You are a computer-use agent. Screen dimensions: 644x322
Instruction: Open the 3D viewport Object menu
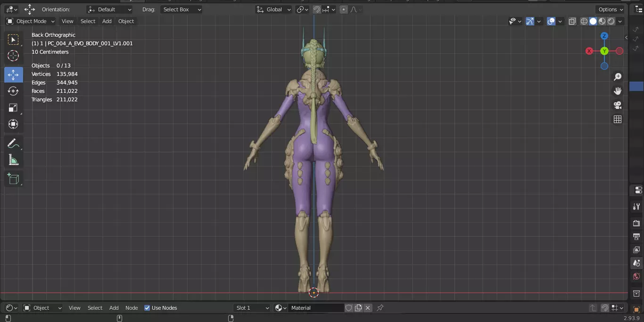(126, 21)
